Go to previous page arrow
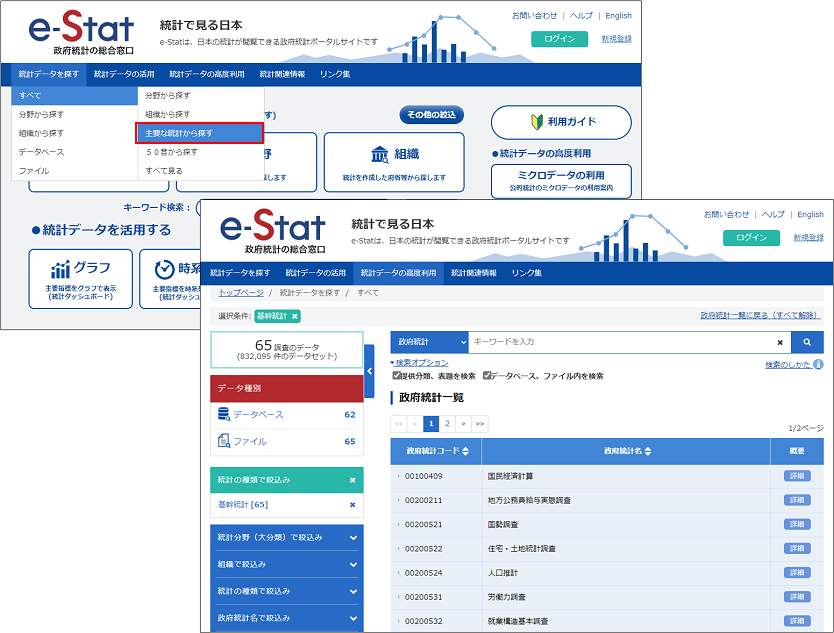Screen dimensions: 834x633 coord(415,424)
